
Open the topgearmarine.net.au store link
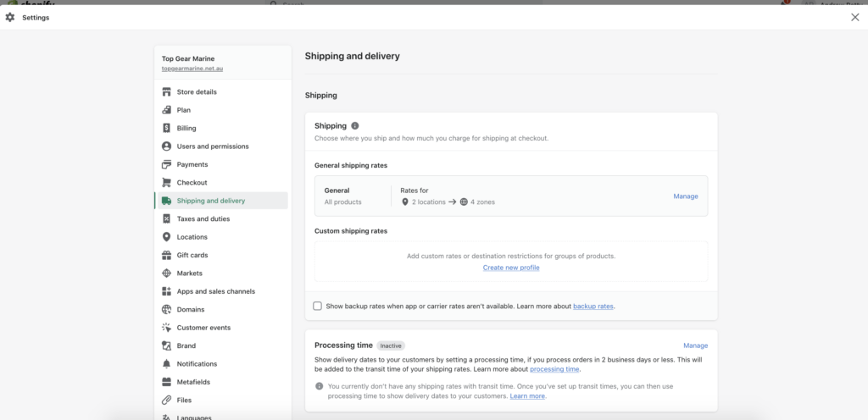192,68
